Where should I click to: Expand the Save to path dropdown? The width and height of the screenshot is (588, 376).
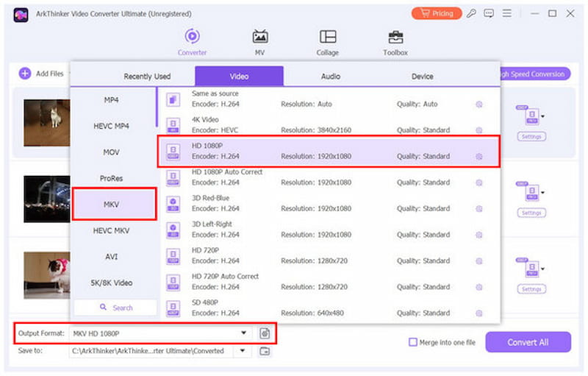pyautogui.click(x=243, y=351)
